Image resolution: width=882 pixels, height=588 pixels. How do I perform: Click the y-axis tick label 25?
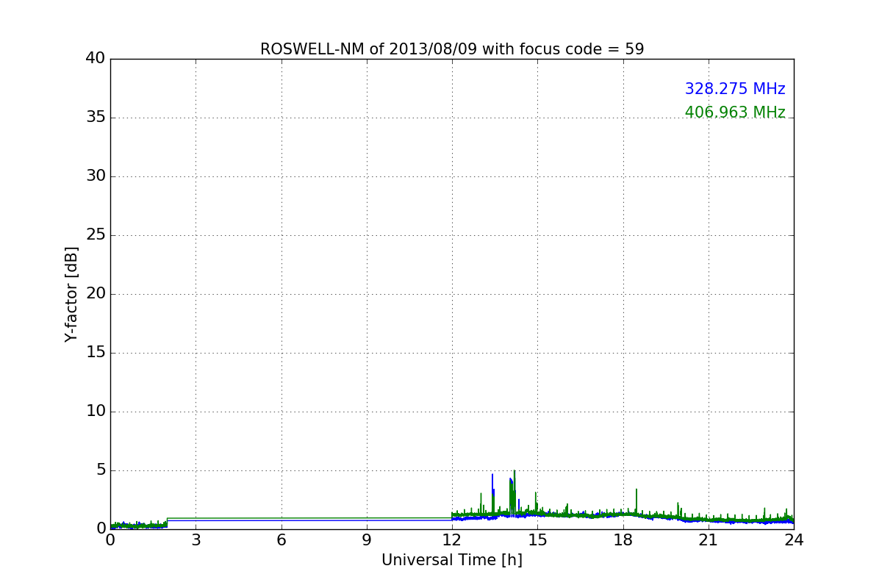click(96, 235)
